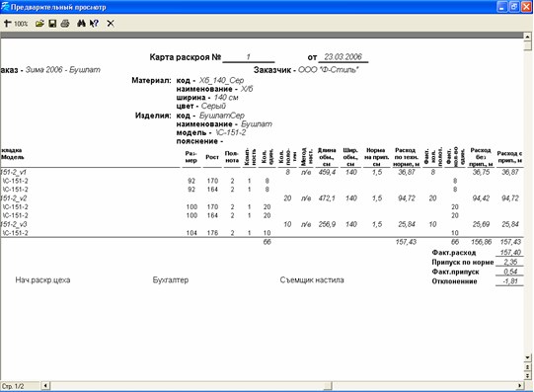Close the window with red X button
534x392 pixels.
(x=526, y=7)
